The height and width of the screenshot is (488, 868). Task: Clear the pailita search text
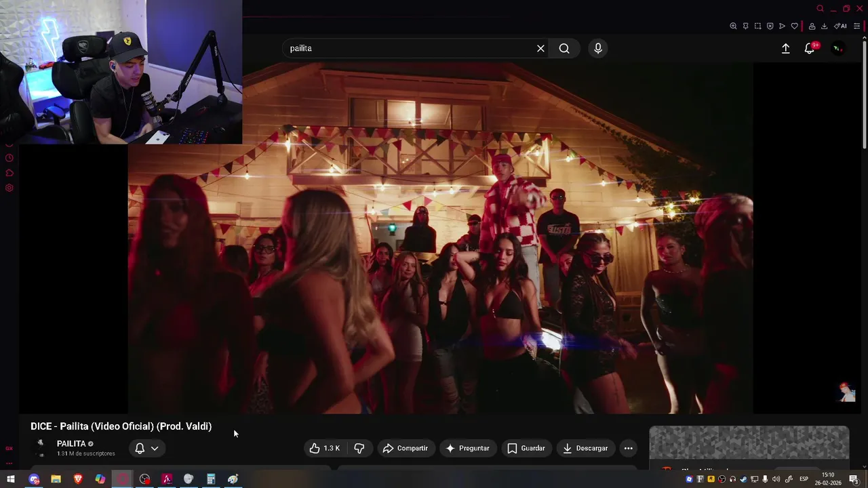540,48
